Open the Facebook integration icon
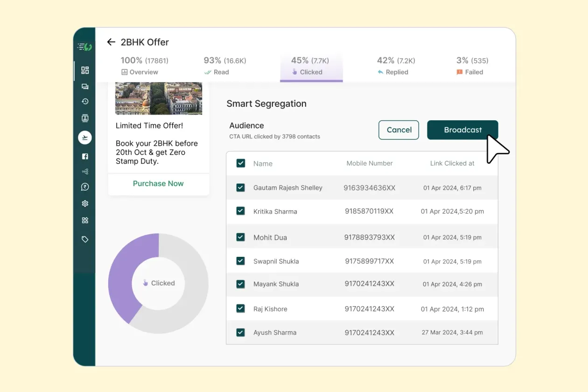588x392 pixels. (x=85, y=156)
